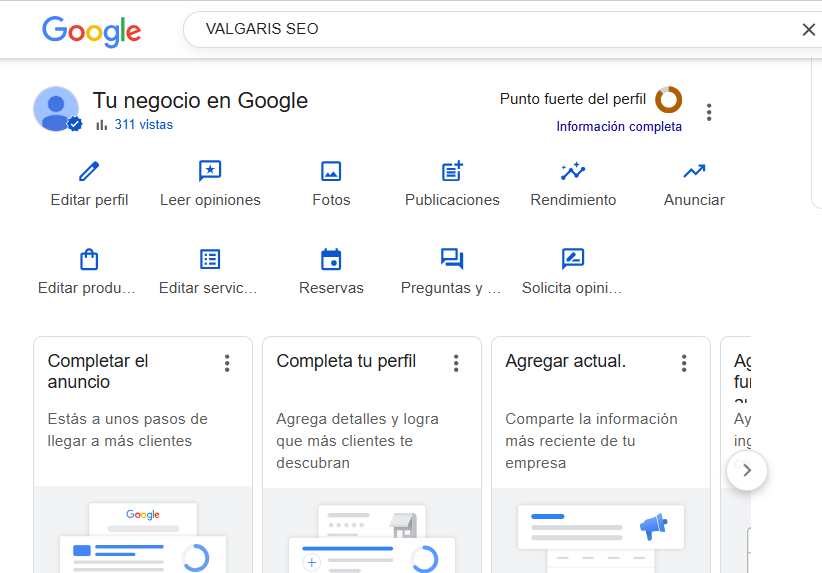Select the Reservas label
This screenshot has width=822, height=573.
(331, 288)
